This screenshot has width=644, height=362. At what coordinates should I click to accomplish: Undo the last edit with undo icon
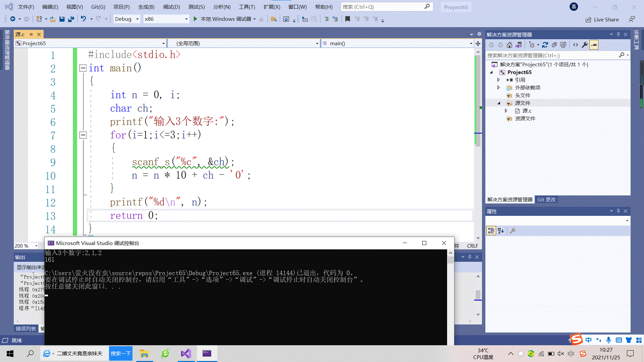(x=84, y=19)
